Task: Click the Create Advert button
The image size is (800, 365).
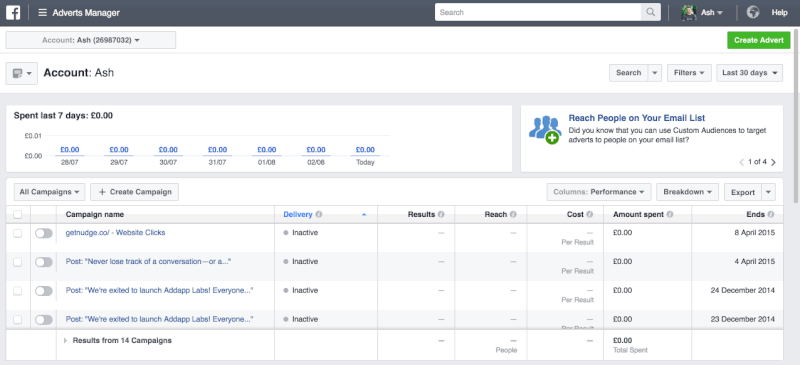Action: pos(759,40)
